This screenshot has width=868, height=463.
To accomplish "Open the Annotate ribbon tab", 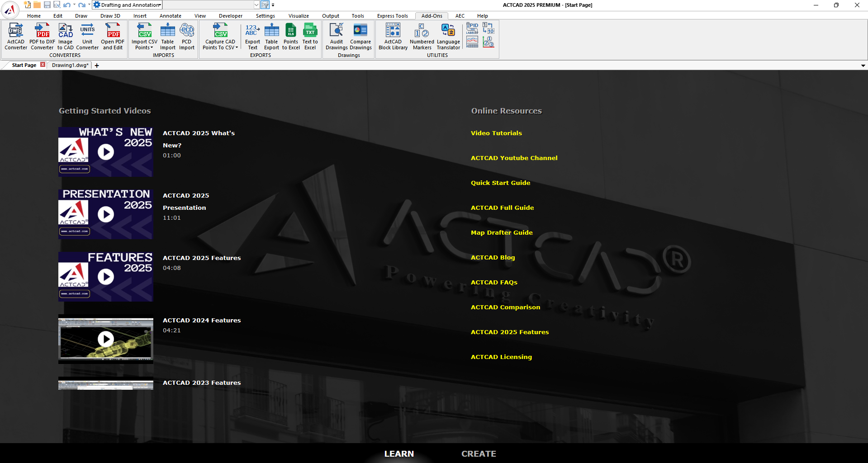I will 171,16.
